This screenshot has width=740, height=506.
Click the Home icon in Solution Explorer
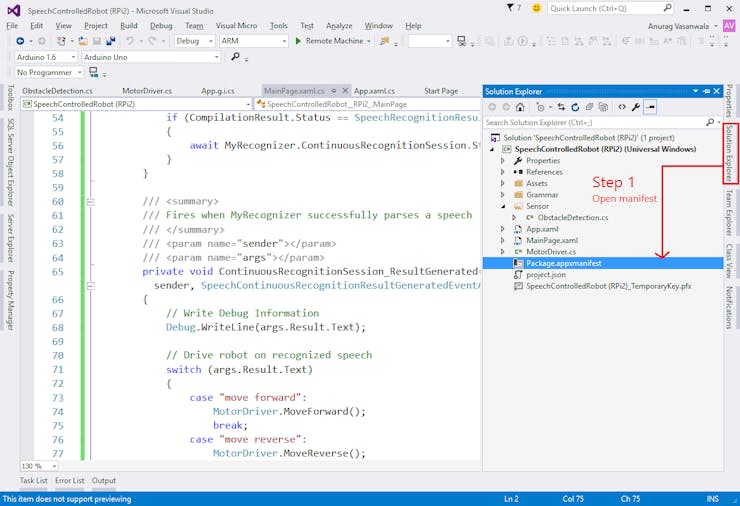[x=520, y=107]
